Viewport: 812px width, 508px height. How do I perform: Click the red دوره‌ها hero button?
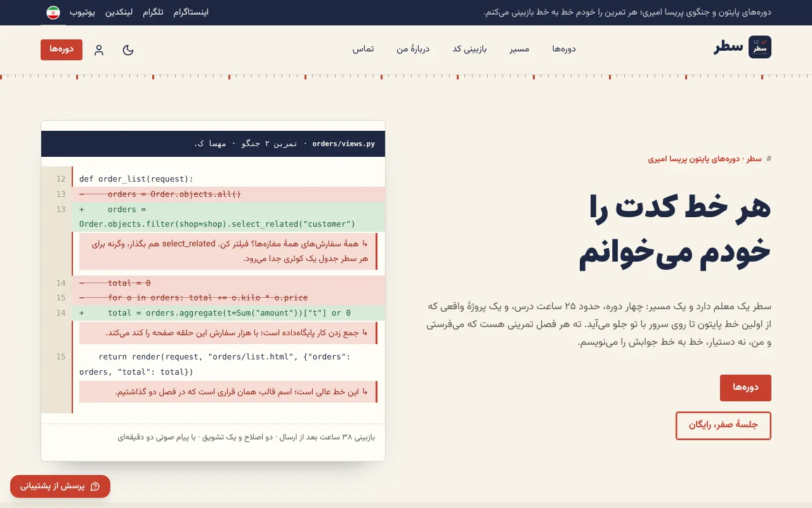745,388
